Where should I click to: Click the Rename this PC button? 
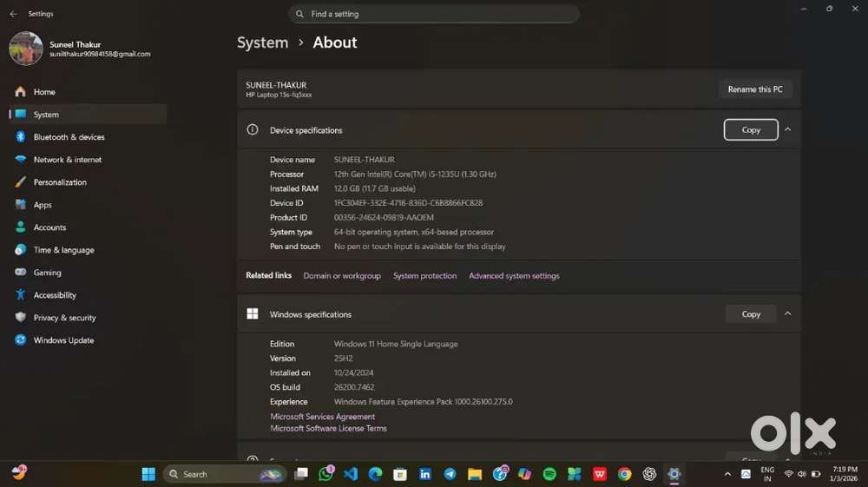click(754, 89)
